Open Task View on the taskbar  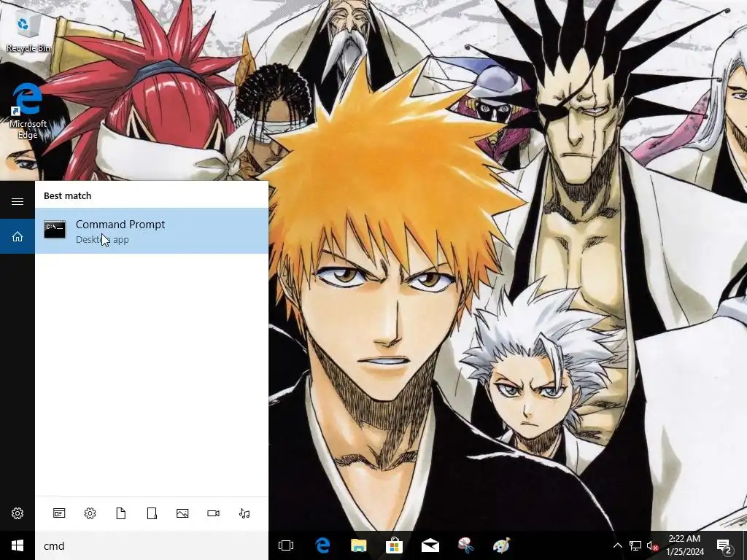coord(286,545)
